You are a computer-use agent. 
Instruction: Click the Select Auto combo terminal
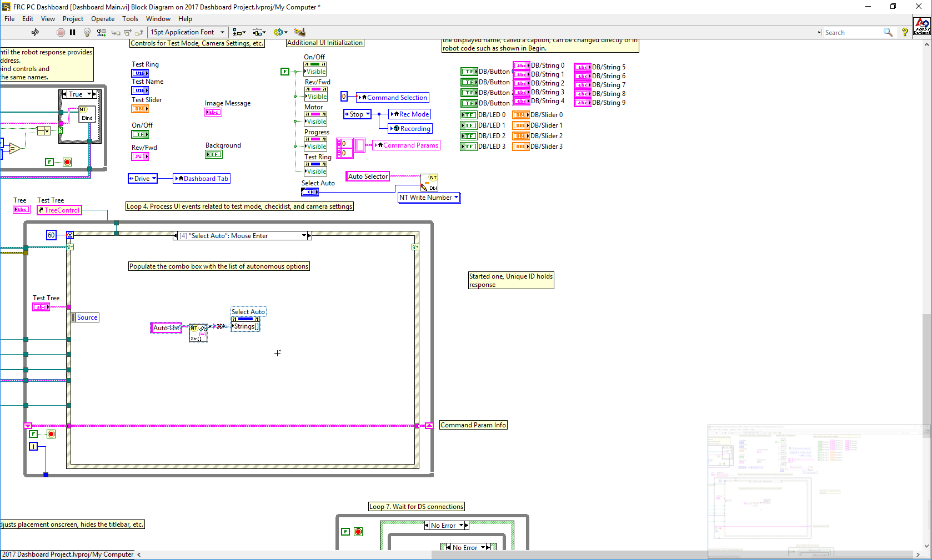pos(310,192)
